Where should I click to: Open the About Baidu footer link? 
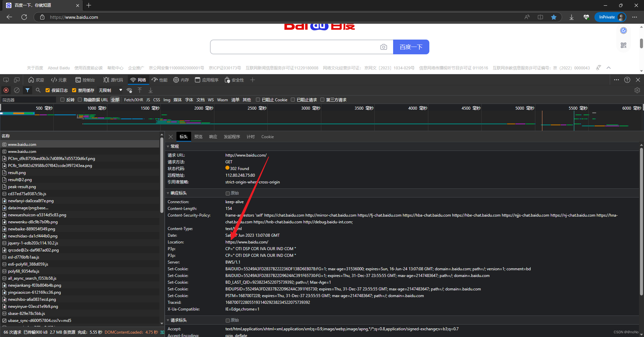tap(59, 68)
